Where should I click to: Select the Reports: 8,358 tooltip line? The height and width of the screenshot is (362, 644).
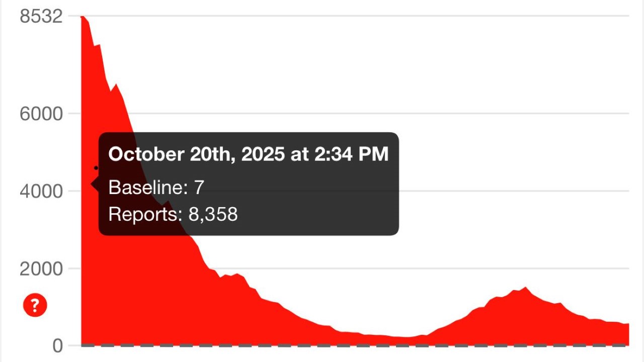click(x=173, y=215)
